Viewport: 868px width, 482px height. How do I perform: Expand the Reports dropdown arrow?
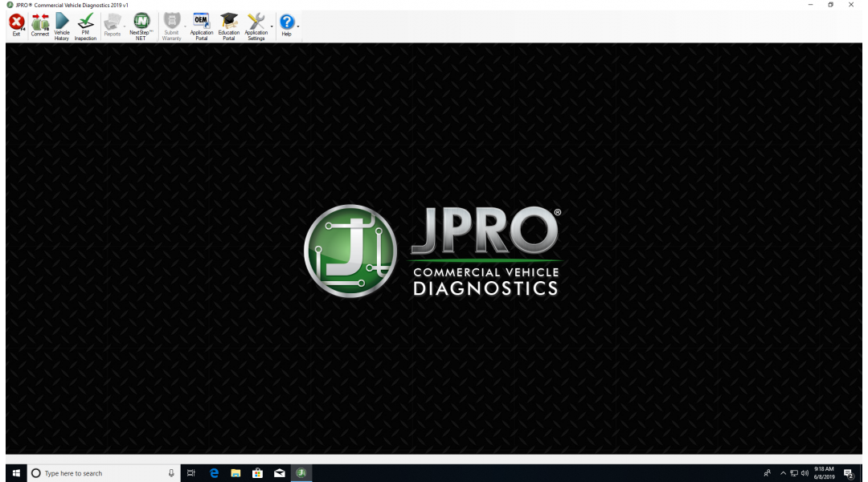pos(124,26)
